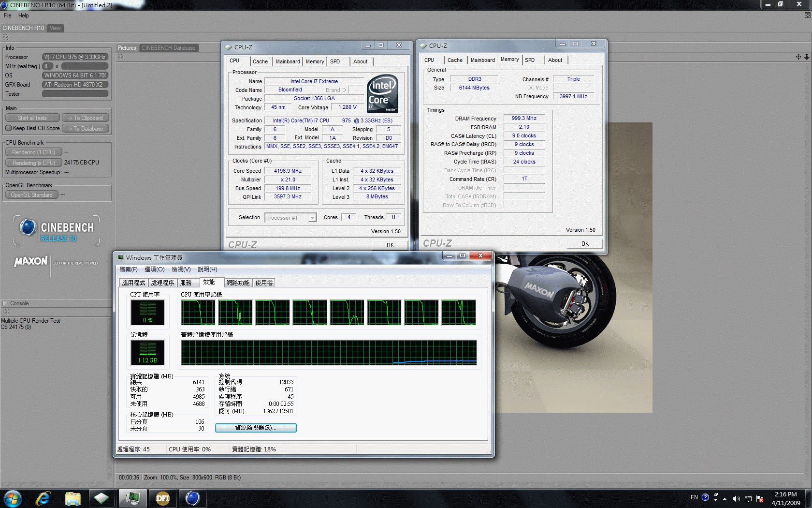This screenshot has height=508, width=812.
Task: Select the Pictures tab in CINEBENCH
Action: (x=127, y=48)
